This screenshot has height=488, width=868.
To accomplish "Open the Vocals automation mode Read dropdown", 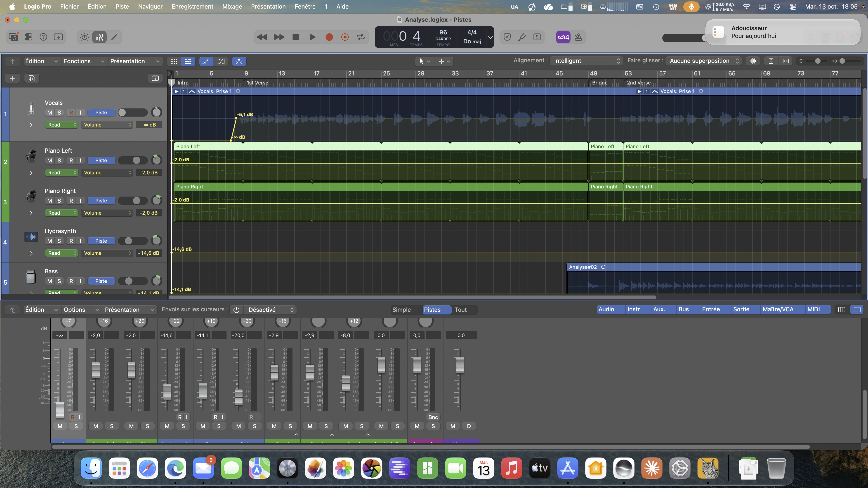I will click(x=62, y=125).
